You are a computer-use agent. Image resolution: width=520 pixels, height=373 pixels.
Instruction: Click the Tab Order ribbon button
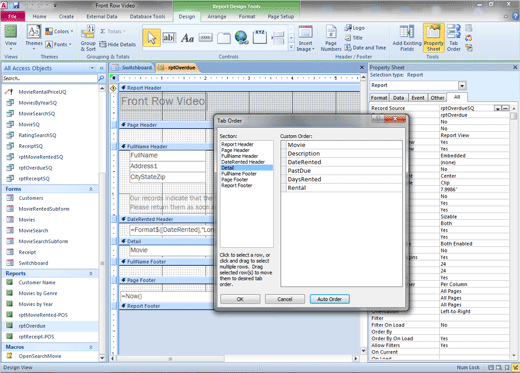453,38
